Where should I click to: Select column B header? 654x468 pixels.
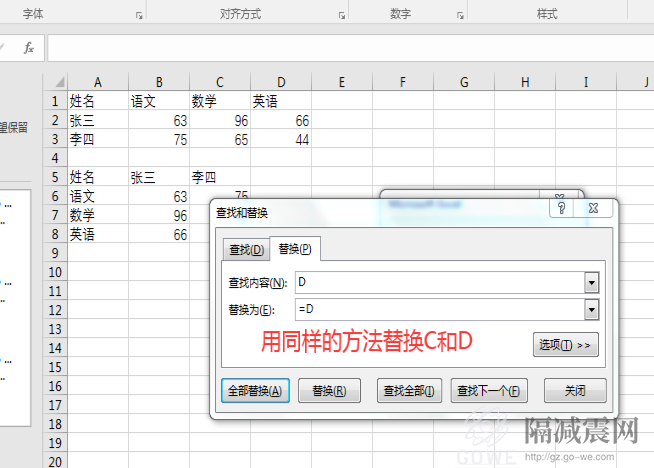[159, 82]
